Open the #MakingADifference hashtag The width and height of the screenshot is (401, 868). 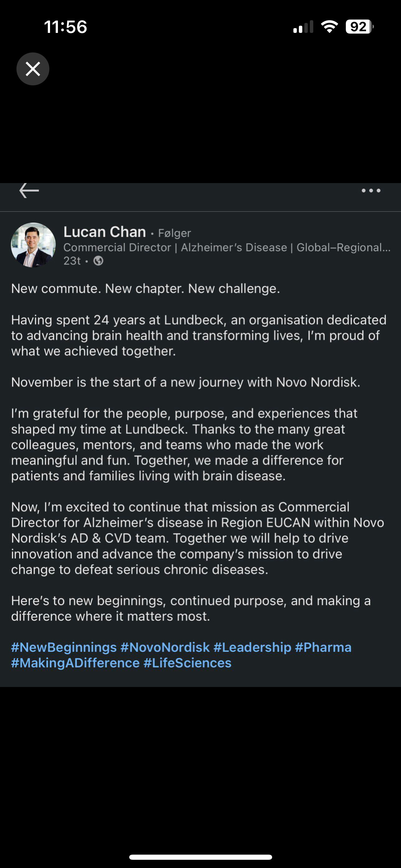click(75, 663)
